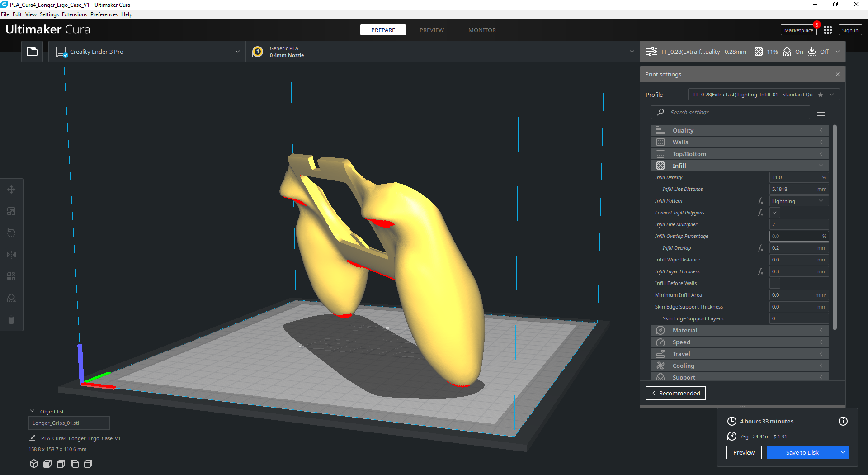Expand the Quality settings category
The height and width of the screenshot is (475, 868).
[x=740, y=130]
